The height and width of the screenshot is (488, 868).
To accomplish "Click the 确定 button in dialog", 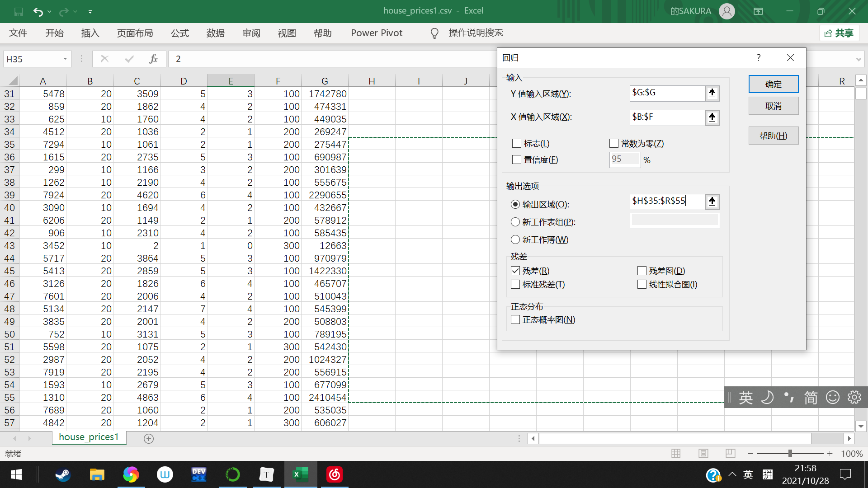I will pos(773,84).
